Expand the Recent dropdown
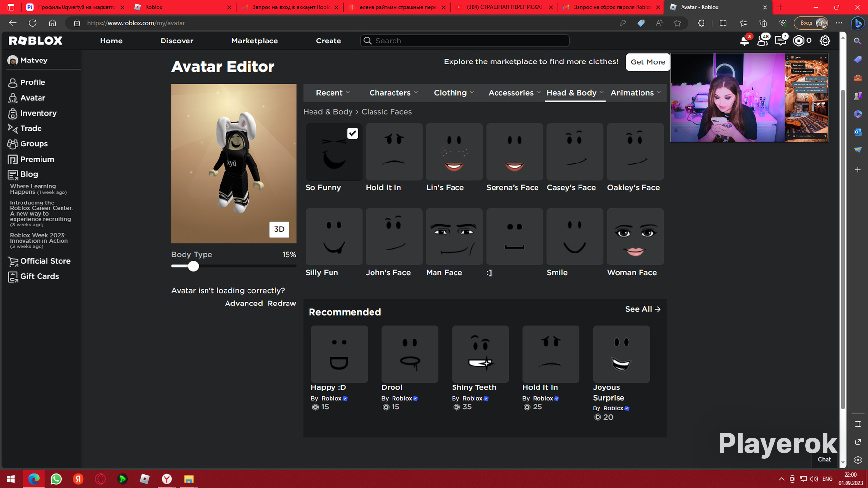 click(333, 93)
